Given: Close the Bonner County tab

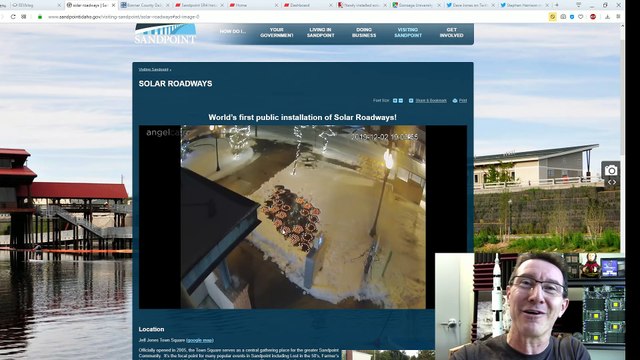Looking at the screenshot, I should [x=168, y=5].
